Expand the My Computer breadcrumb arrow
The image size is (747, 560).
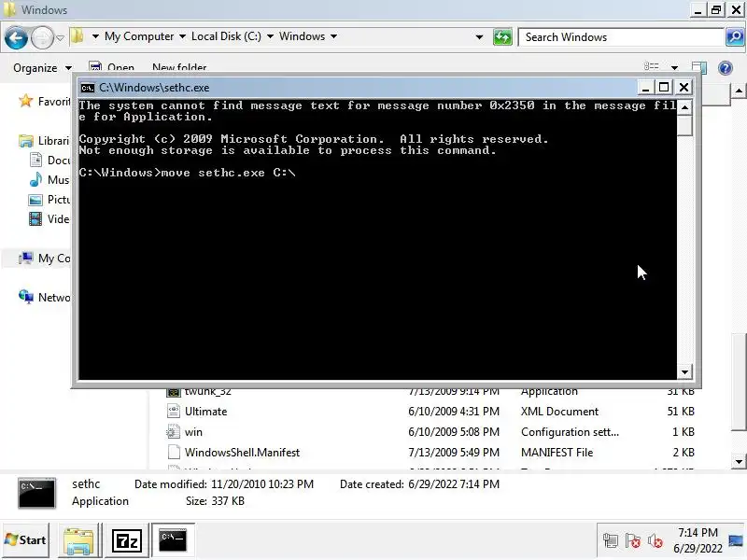pos(182,36)
